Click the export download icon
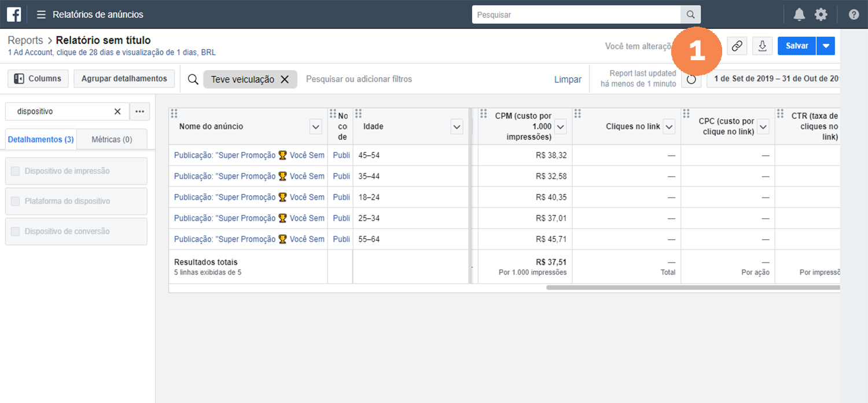Image resolution: width=868 pixels, height=403 pixels. coord(763,46)
